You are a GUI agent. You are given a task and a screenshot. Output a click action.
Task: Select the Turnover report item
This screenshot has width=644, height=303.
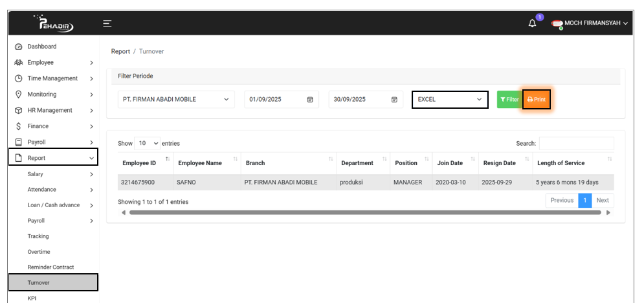click(x=53, y=283)
